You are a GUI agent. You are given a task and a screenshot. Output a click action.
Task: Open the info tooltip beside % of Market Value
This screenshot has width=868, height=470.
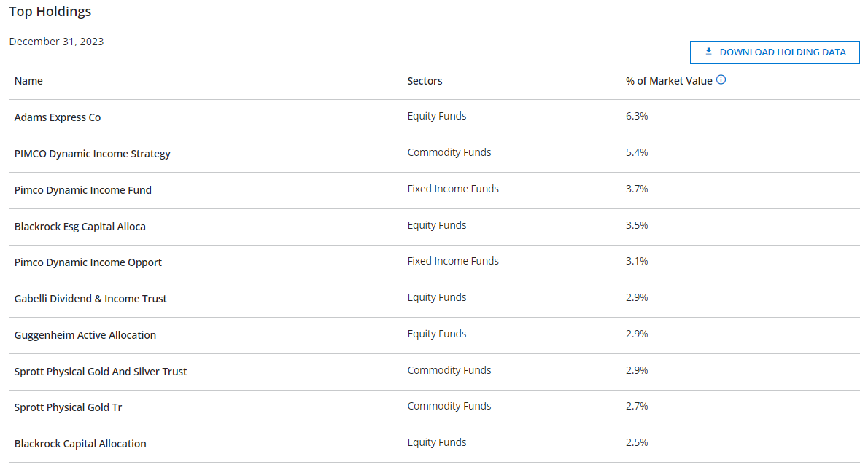pyautogui.click(x=721, y=79)
